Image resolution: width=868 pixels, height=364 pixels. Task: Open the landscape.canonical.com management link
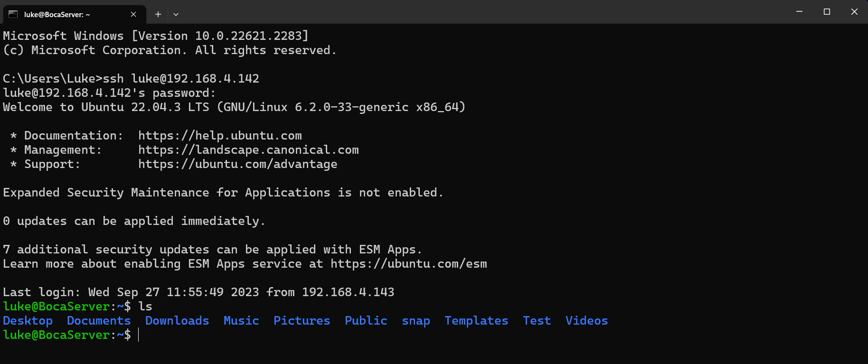point(248,150)
